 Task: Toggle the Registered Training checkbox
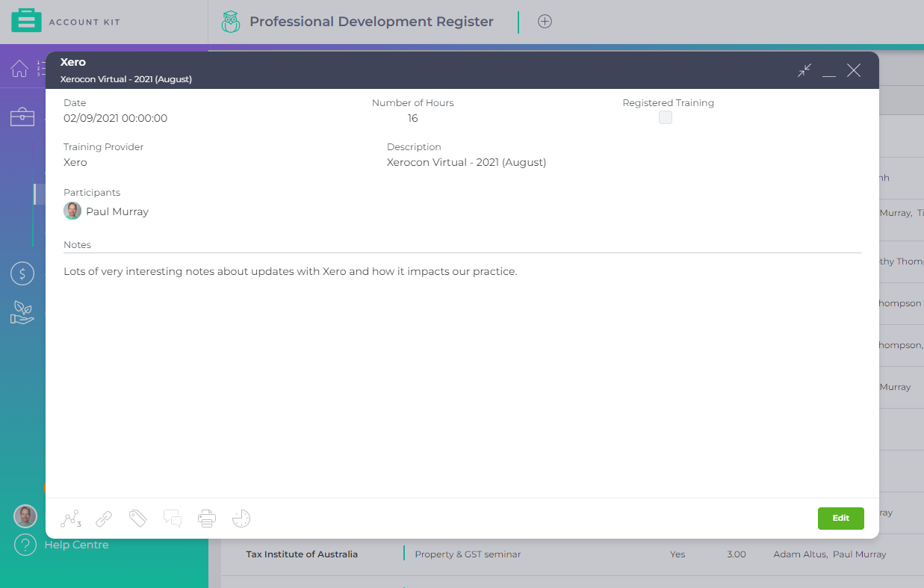[x=666, y=117]
